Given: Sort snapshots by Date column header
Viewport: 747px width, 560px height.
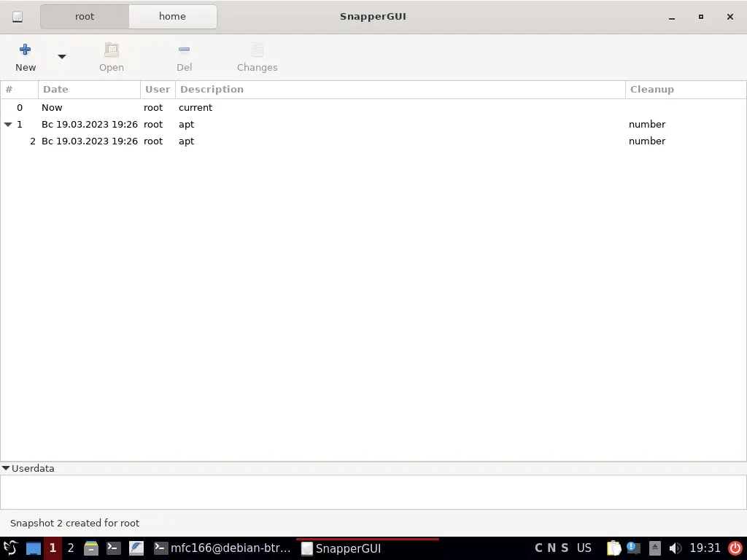Looking at the screenshot, I should 89,90.
